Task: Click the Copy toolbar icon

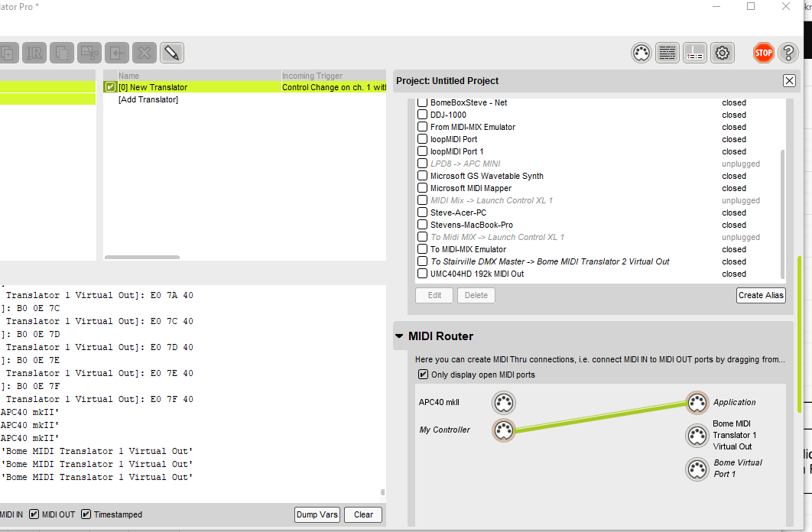Action: (x=62, y=53)
